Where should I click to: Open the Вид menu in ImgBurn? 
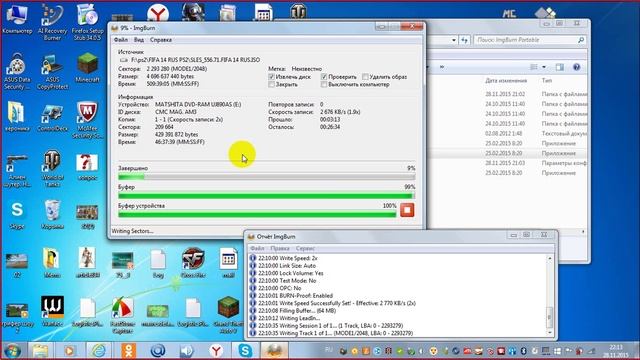pos(139,40)
